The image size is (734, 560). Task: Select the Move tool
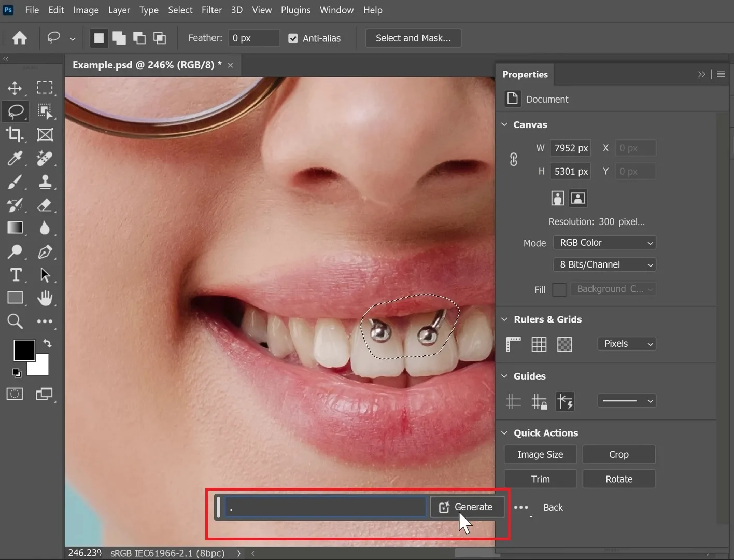point(15,88)
